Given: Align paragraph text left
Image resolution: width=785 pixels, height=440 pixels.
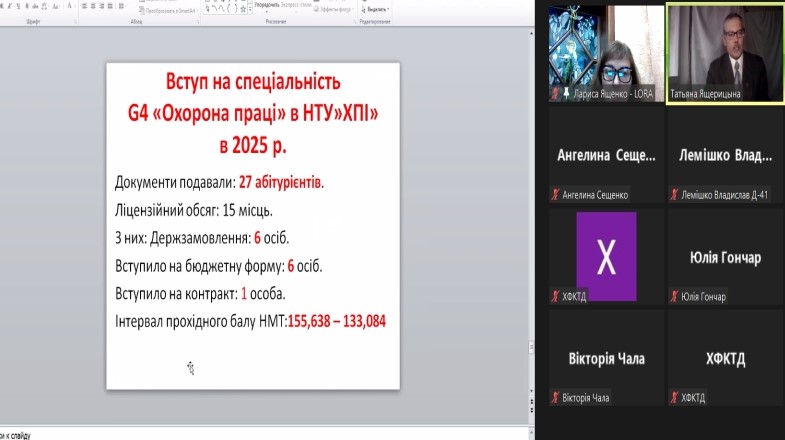Looking at the screenshot, I should [84, 6].
